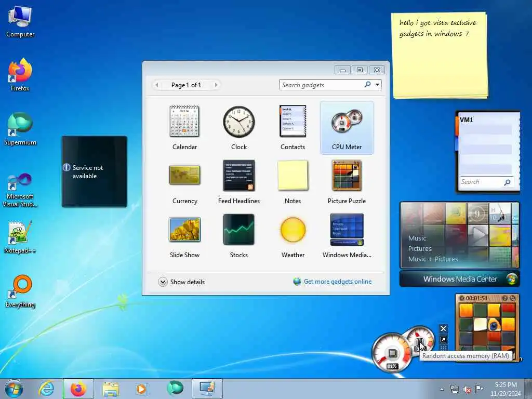Screen dimensions: 532x399
Task: Select the Slide Show gadget in the gallery
Action: [184, 236]
